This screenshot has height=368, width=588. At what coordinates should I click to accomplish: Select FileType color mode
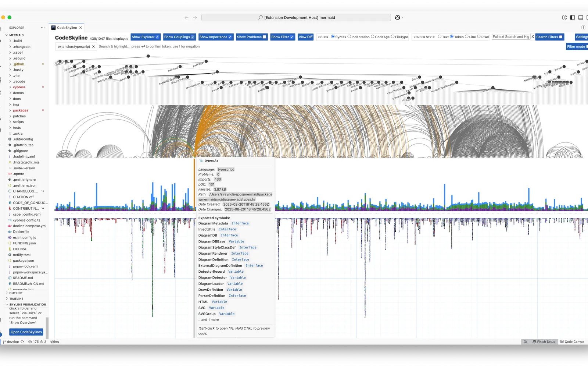click(392, 36)
